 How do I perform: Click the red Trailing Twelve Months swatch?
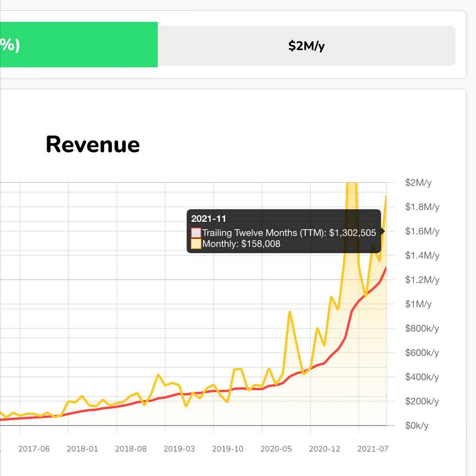coord(196,233)
